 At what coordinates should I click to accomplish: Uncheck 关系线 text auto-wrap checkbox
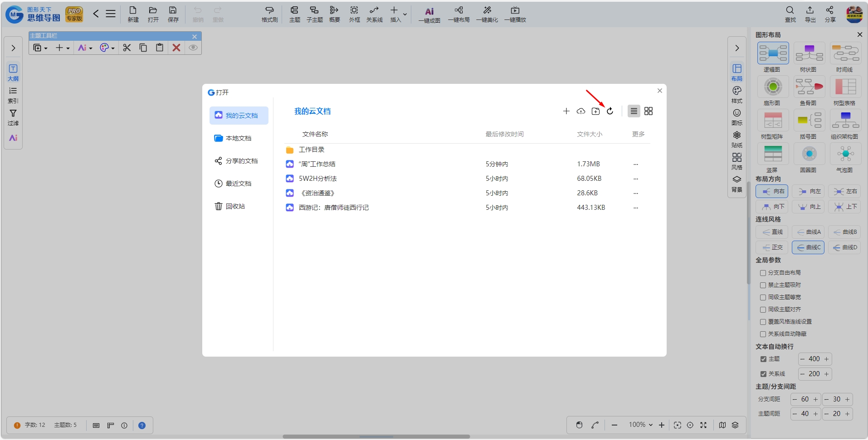pos(763,374)
